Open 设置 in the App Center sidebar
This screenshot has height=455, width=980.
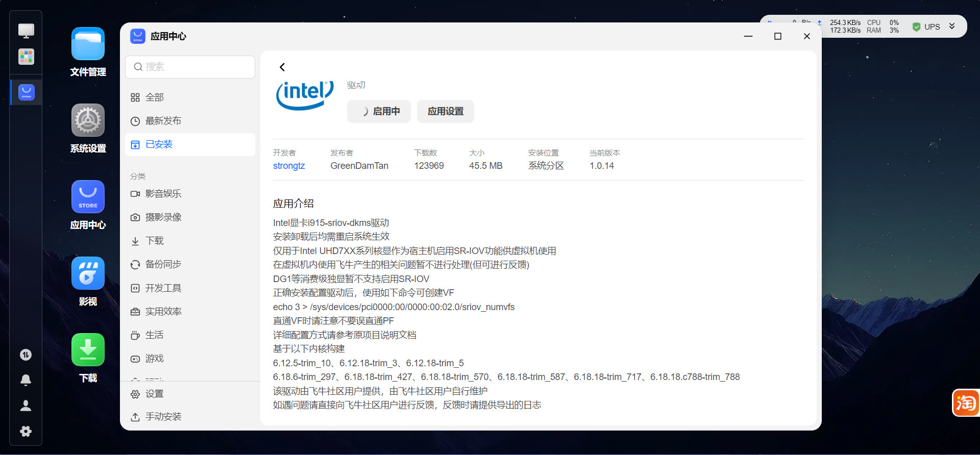190,394
